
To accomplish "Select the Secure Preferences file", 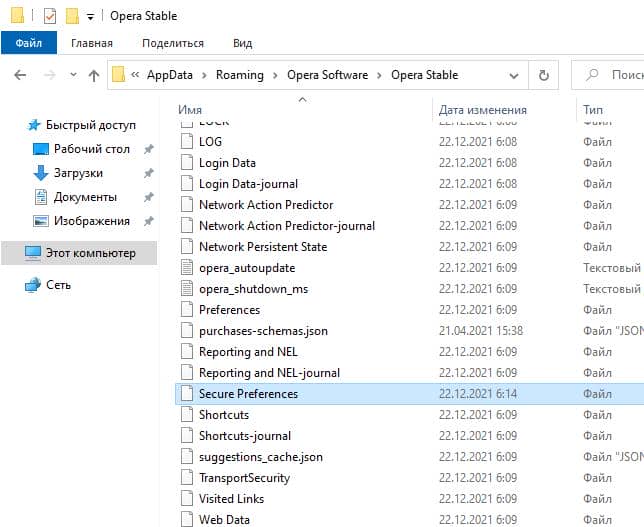I will (x=248, y=394).
